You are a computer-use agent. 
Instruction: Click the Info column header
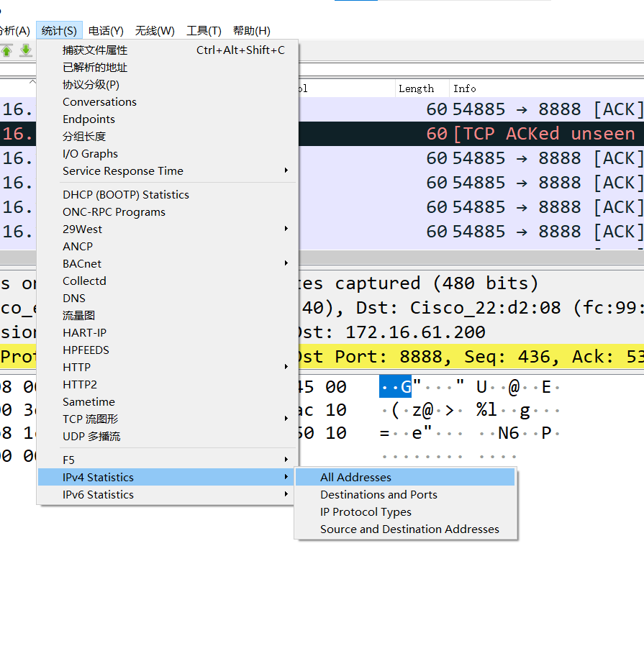click(x=465, y=88)
